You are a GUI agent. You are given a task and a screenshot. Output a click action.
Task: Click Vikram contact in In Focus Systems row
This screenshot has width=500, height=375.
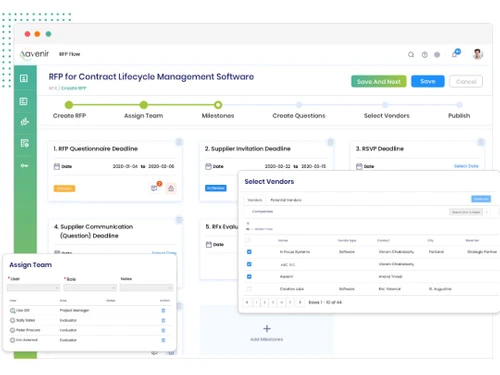396,252
